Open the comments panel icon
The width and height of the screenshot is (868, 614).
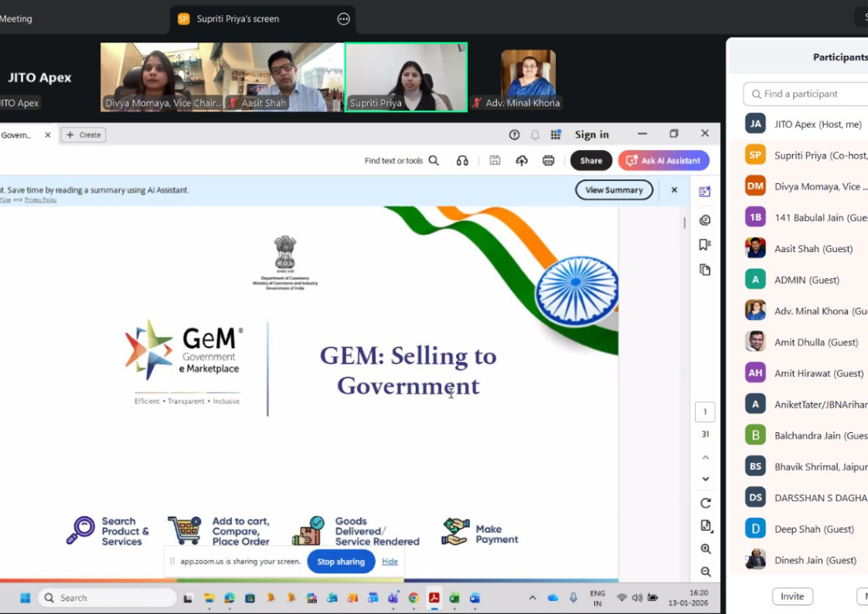tap(705, 220)
